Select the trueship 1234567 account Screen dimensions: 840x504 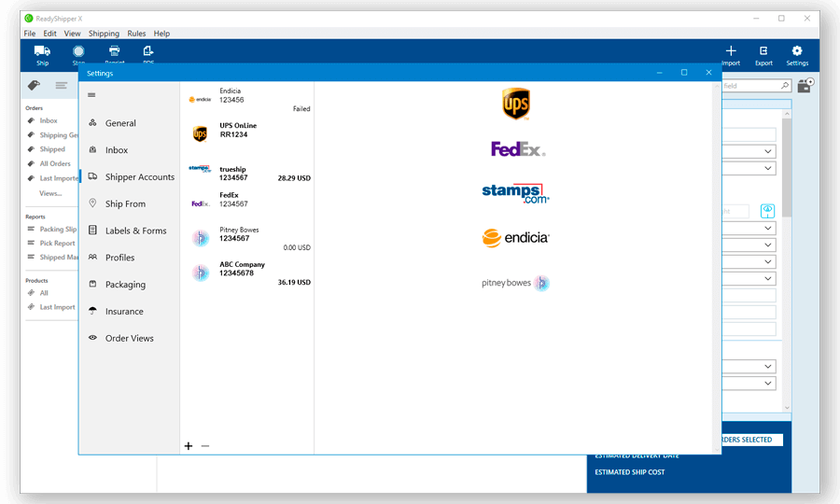coord(248,173)
